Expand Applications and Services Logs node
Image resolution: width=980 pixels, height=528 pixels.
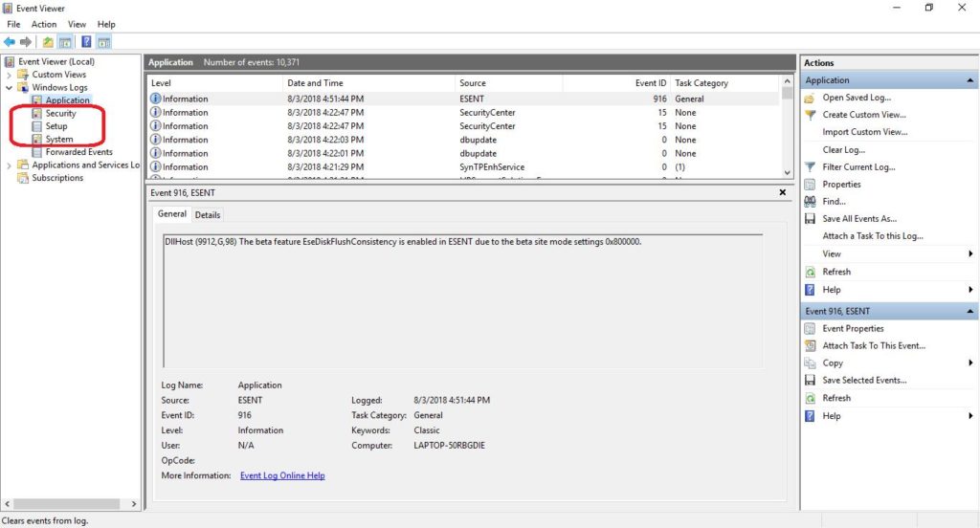(9, 165)
